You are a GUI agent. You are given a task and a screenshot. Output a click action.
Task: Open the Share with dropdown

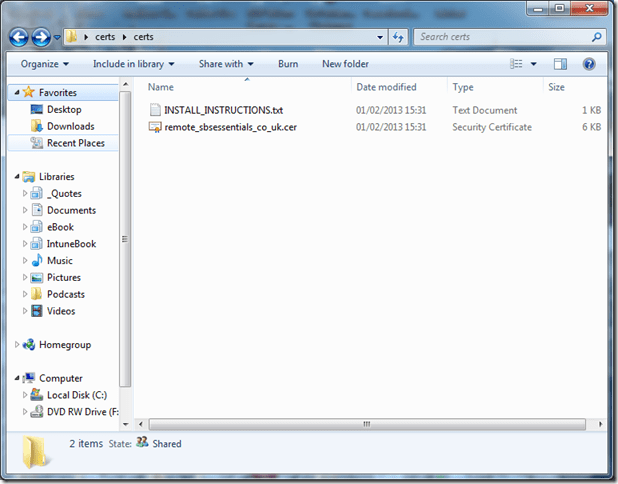225,64
